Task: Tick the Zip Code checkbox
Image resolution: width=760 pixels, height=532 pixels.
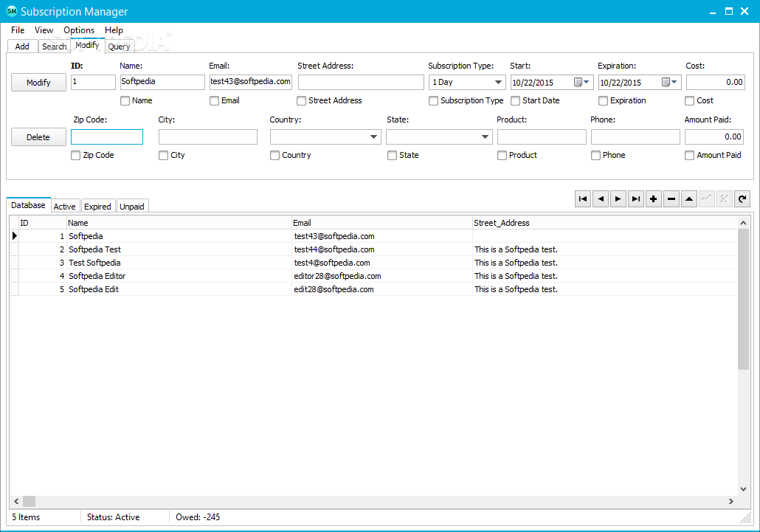Action: (75, 156)
